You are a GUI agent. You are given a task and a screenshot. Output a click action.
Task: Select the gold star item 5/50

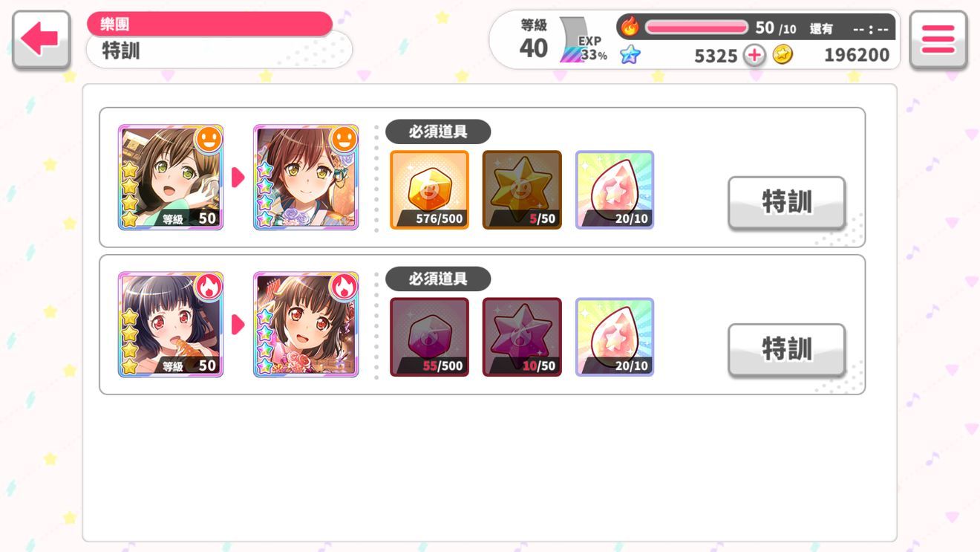click(522, 189)
